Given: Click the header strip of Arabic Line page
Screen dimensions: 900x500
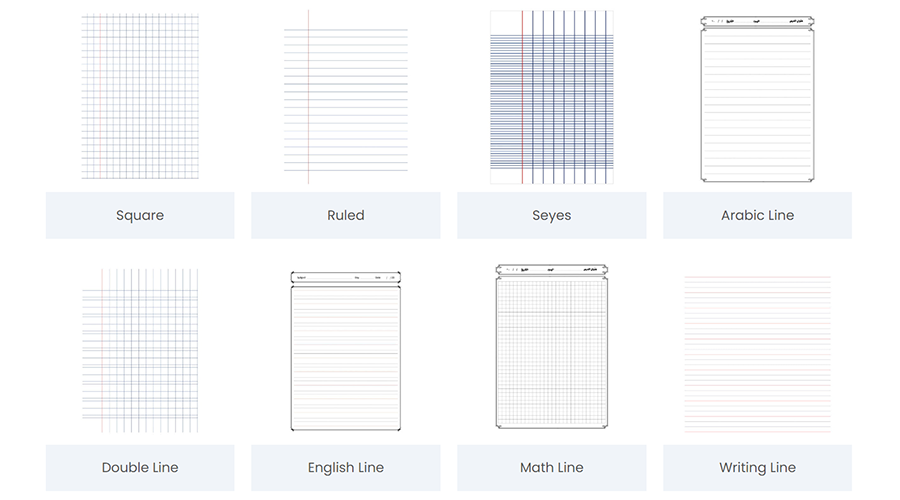Looking at the screenshot, I should (x=757, y=20).
